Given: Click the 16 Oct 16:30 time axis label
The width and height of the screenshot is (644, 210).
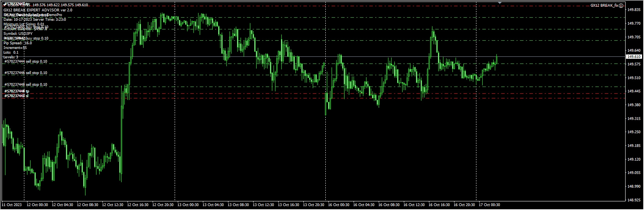Looking at the screenshot, I should [439, 205].
